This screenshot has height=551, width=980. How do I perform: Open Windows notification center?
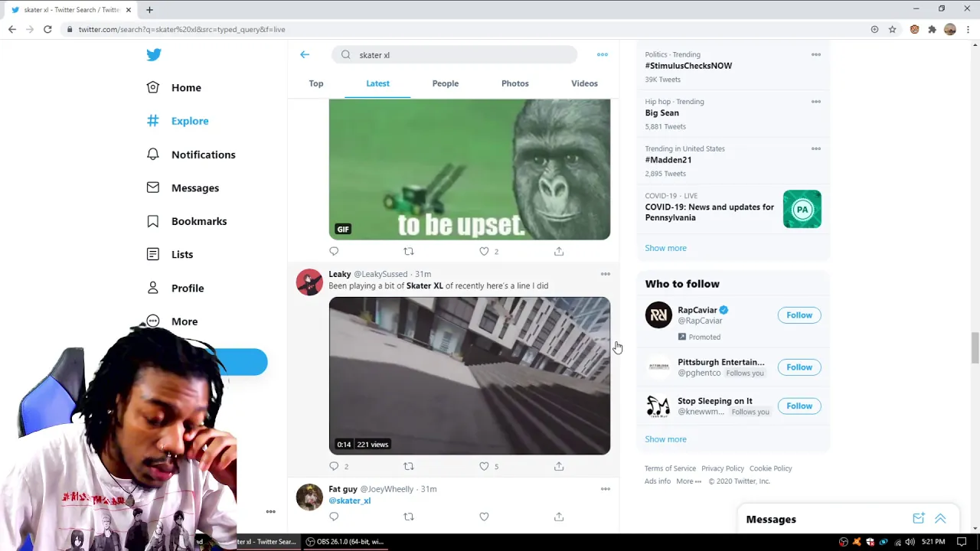[x=962, y=542]
